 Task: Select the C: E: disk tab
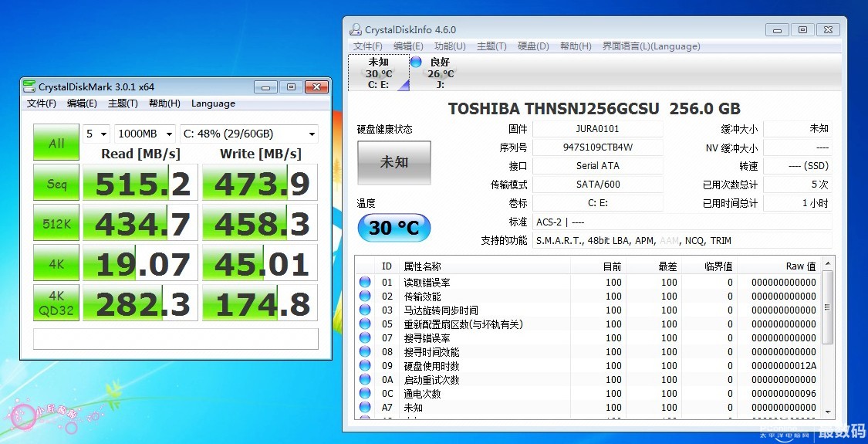coord(379,73)
